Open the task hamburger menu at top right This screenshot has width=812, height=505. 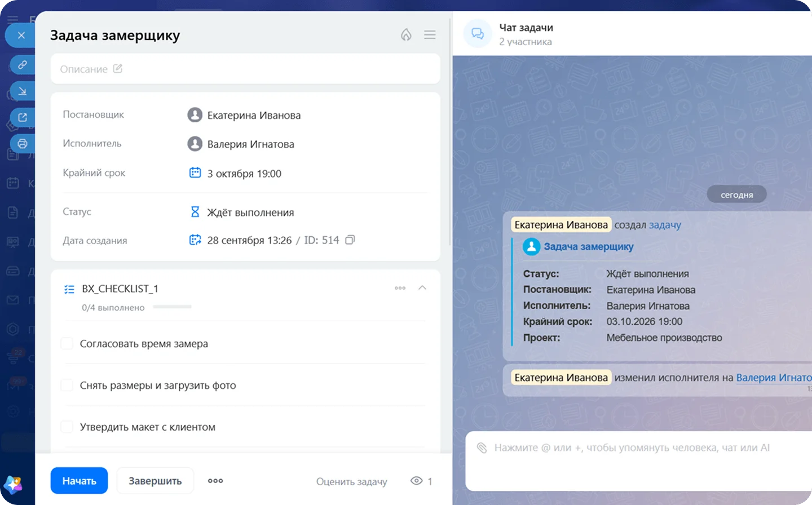430,35
